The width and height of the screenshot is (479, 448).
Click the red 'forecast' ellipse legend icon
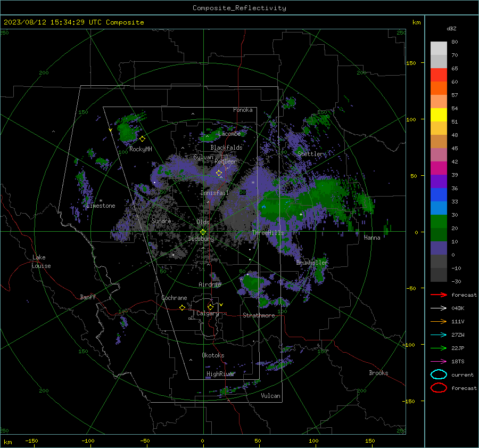pyautogui.click(x=439, y=388)
